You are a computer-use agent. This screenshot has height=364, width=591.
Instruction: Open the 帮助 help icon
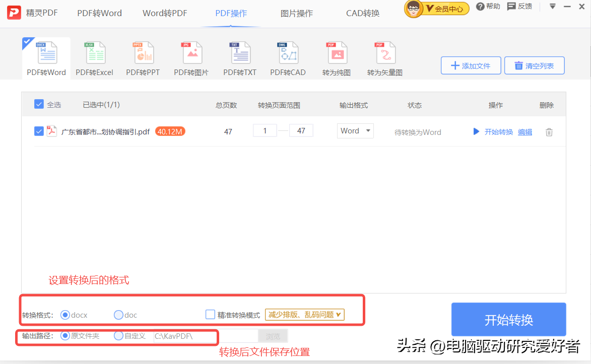[x=480, y=7]
